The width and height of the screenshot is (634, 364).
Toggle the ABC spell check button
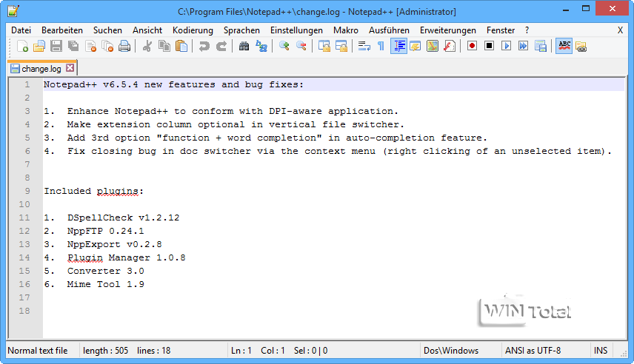[564, 46]
